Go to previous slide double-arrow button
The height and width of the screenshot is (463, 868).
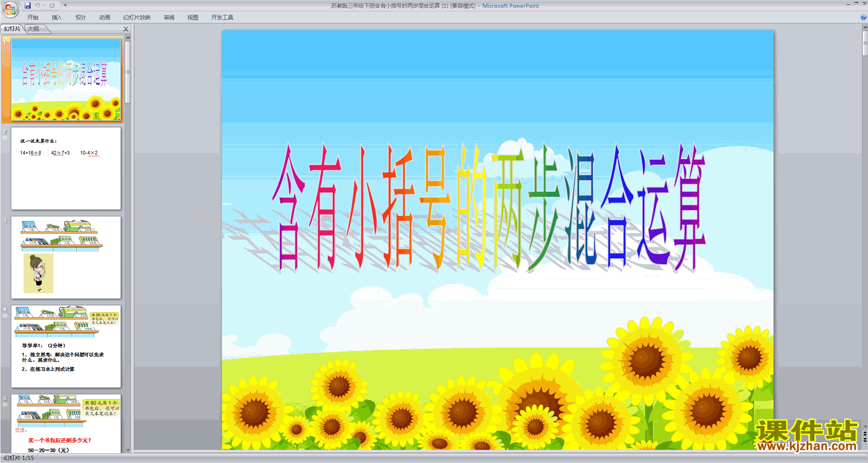coord(865,433)
